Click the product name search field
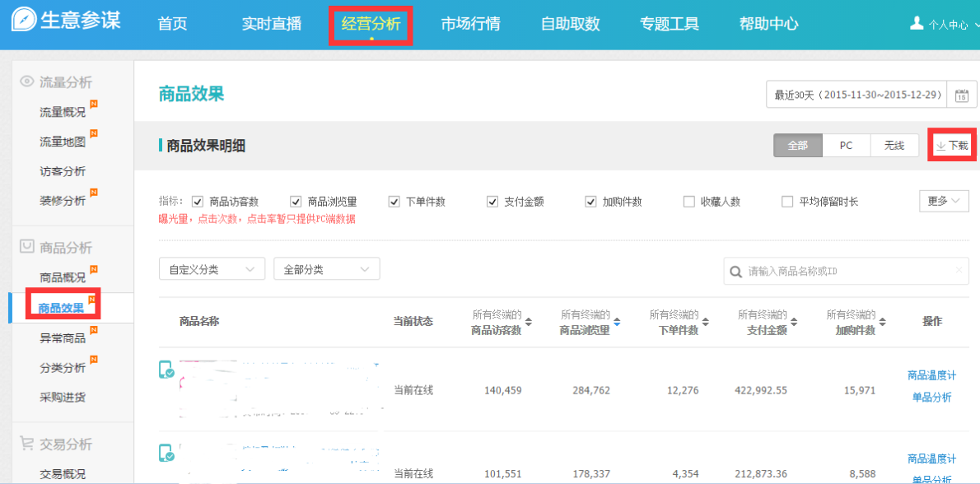This screenshot has width=980, height=484. [x=848, y=271]
